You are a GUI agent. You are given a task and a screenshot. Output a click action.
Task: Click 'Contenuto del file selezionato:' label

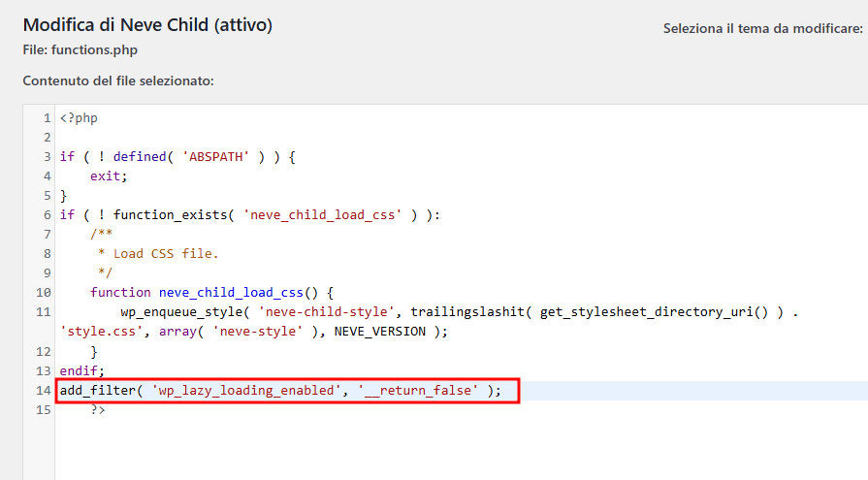coord(118,80)
